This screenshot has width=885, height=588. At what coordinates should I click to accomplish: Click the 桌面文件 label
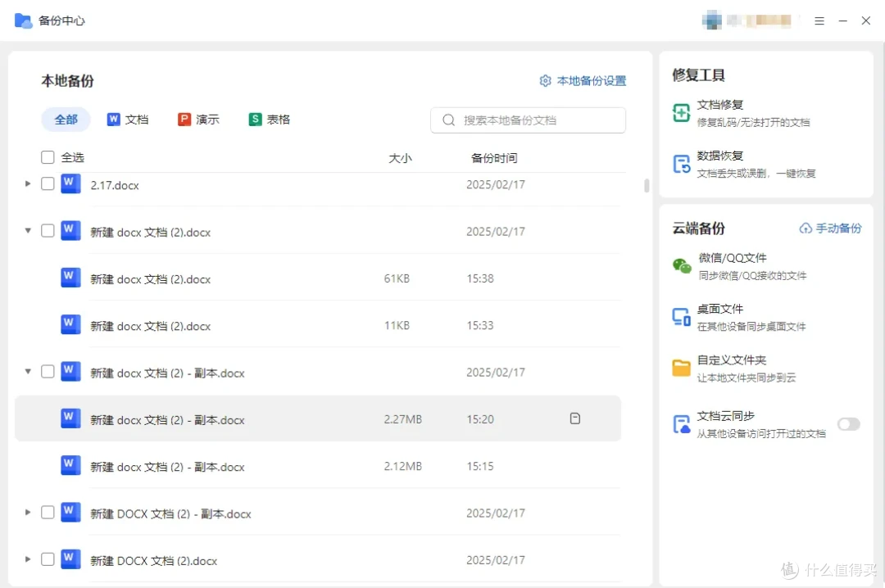(x=719, y=310)
